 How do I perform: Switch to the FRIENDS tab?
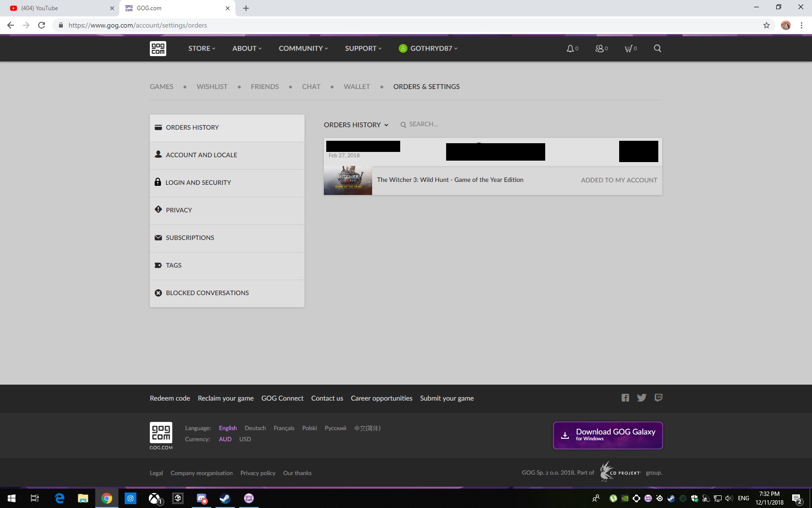[265, 87]
